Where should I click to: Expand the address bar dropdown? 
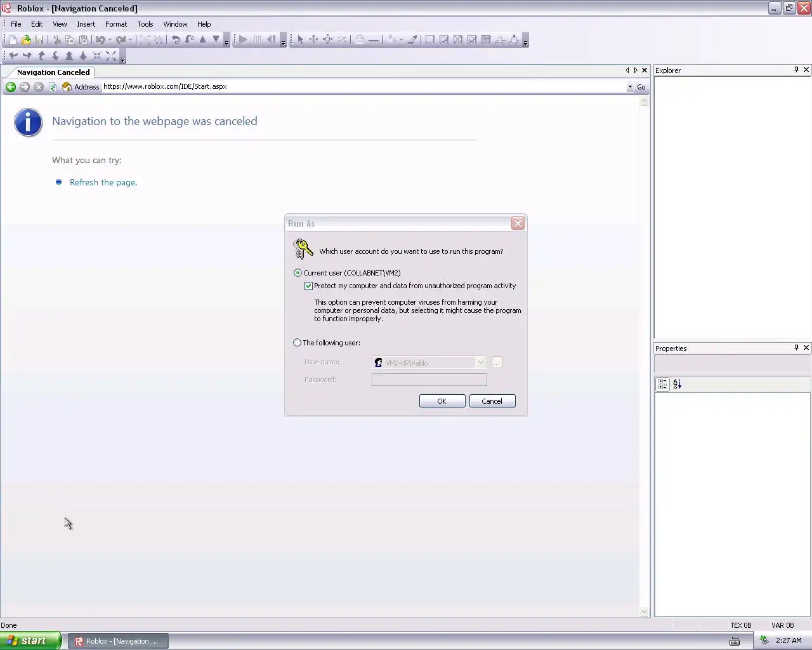(630, 87)
